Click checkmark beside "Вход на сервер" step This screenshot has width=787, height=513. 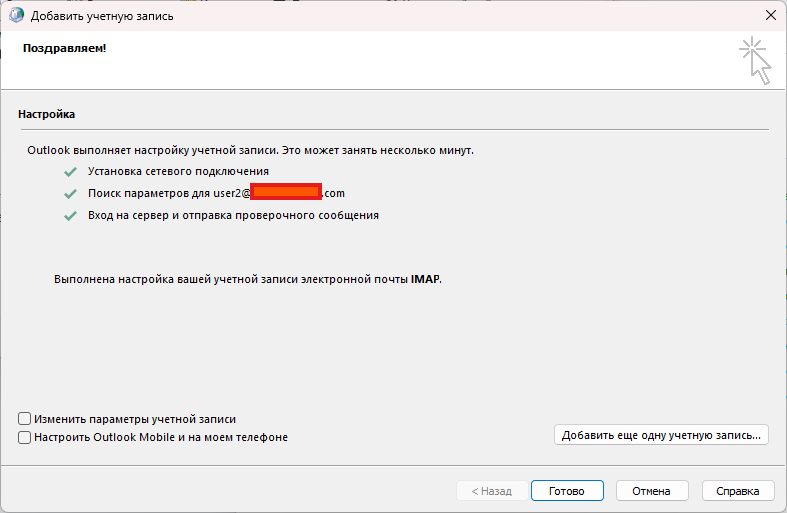pyautogui.click(x=70, y=215)
